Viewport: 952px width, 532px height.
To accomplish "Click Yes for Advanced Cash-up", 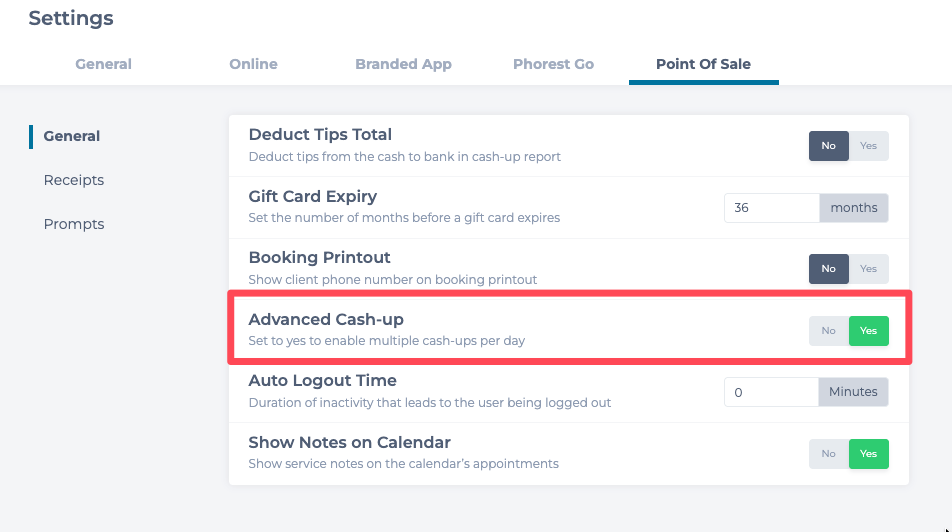I will tap(868, 331).
